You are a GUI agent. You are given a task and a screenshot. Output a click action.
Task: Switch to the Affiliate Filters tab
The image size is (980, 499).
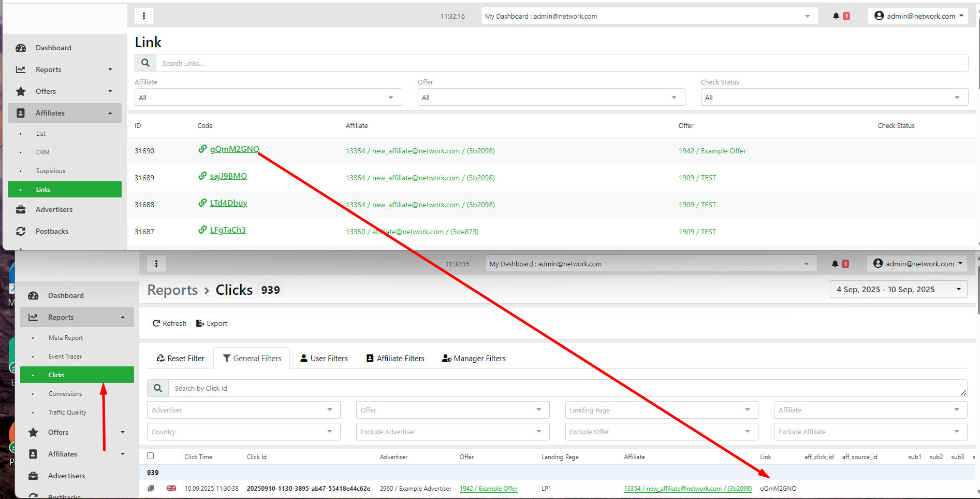pos(395,359)
